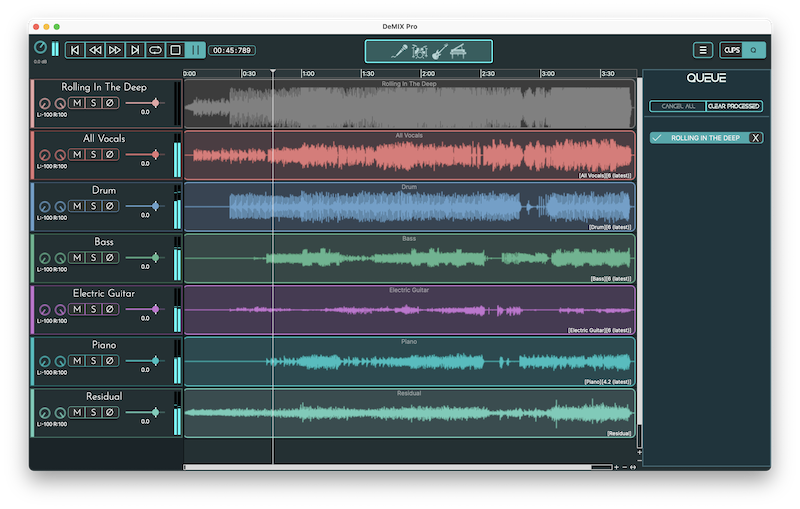Invert phase on Rolling In The Deep track
The height and width of the screenshot is (509, 800).
tap(110, 103)
